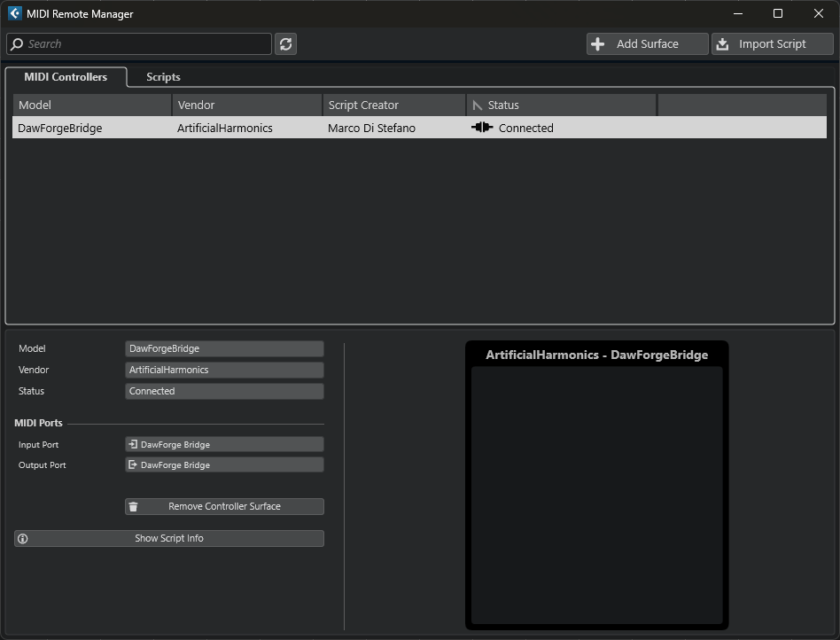Click the download icon on Import Script

(x=722, y=44)
